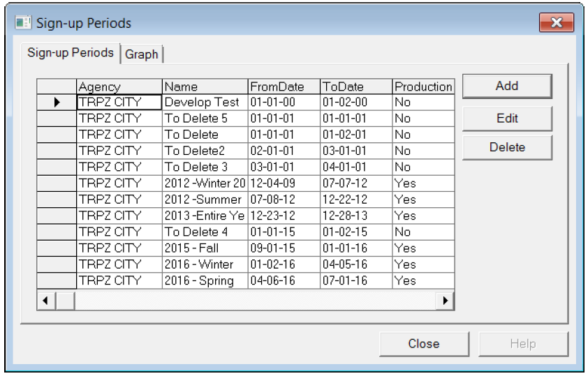Delete the selected sign-up period
588x376 pixels.
[507, 147]
